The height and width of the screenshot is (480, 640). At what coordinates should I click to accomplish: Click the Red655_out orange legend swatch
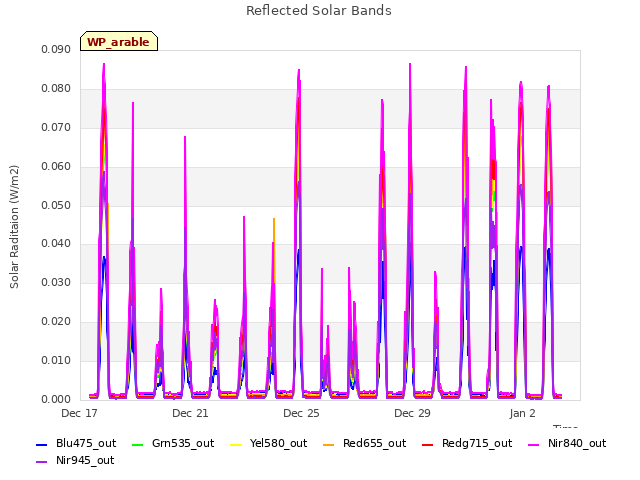329,444
